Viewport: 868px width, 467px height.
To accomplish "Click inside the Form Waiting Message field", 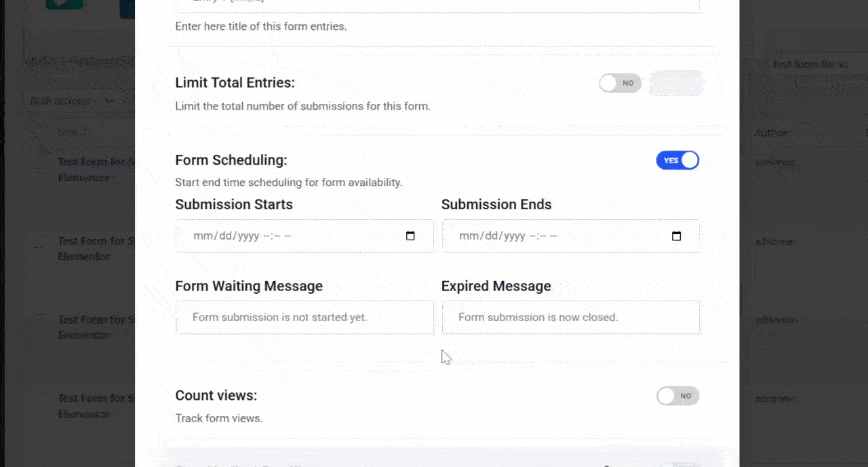I will pos(304,317).
